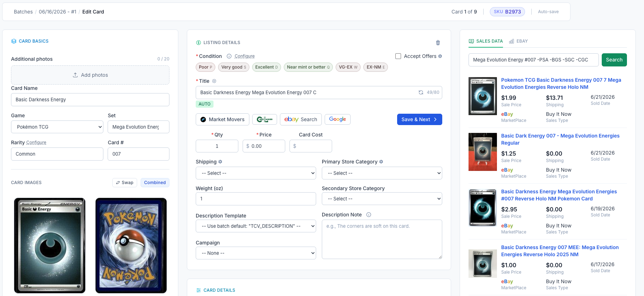Click Add photos upload area

click(x=90, y=75)
